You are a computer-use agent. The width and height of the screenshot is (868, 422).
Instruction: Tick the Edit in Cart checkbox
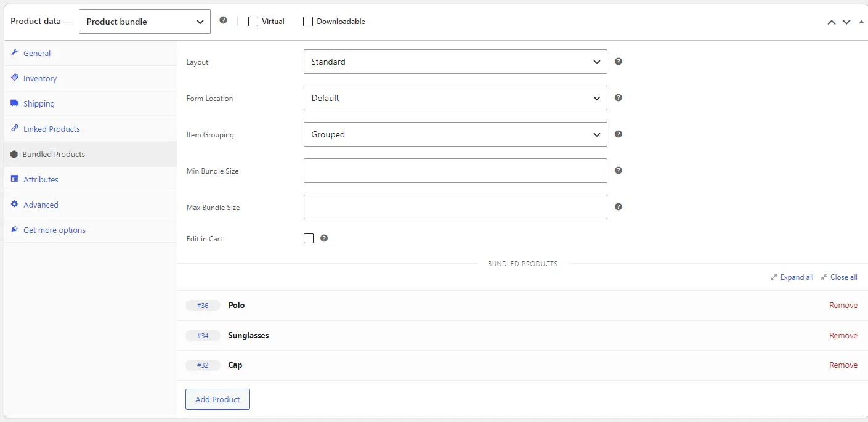point(309,238)
